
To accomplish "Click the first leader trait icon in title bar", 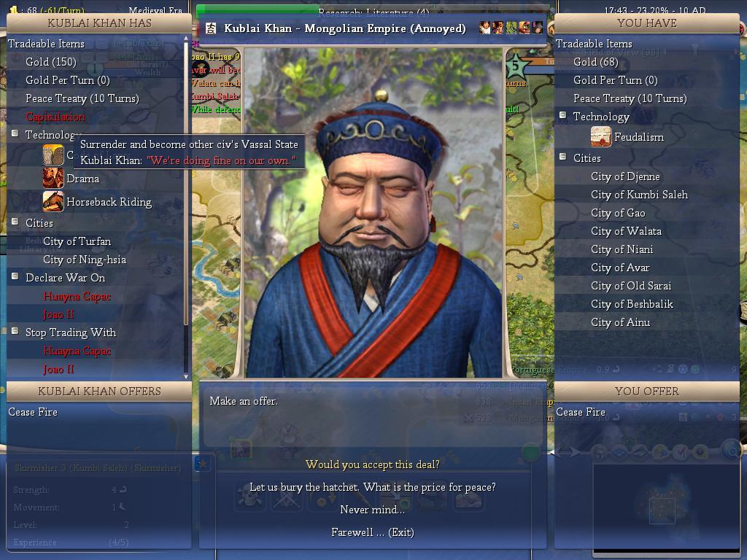I will 484,28.
